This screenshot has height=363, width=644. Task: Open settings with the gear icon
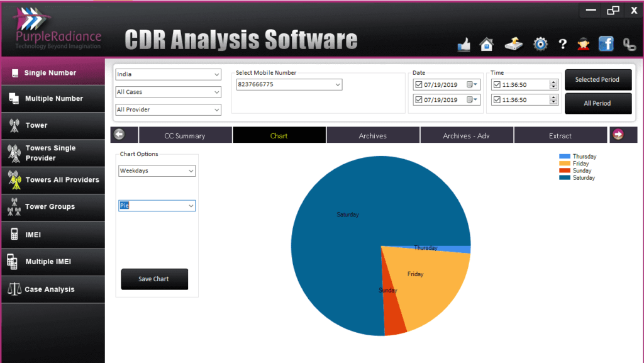pos(540,44)
